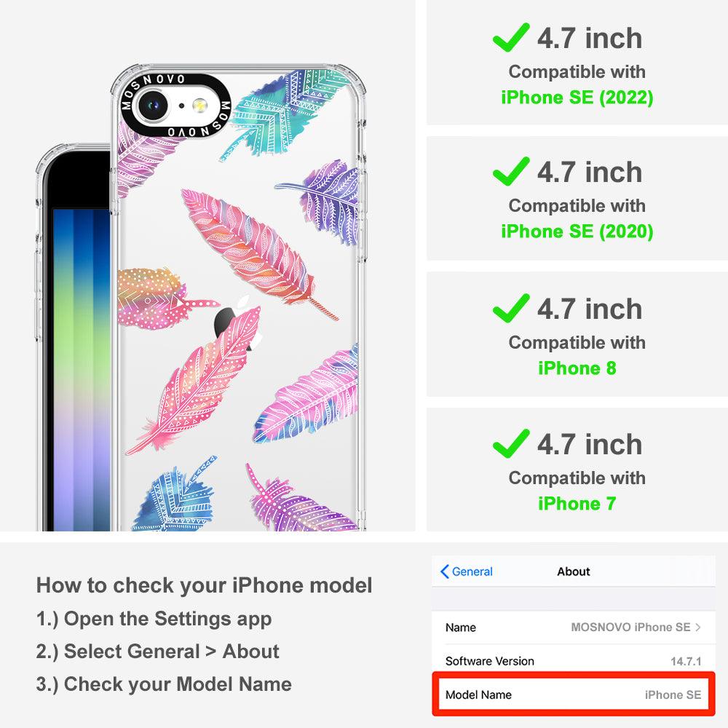
Task: Click the teal feather at the case top
Action: pyautogui.click(x=283, y=114)
